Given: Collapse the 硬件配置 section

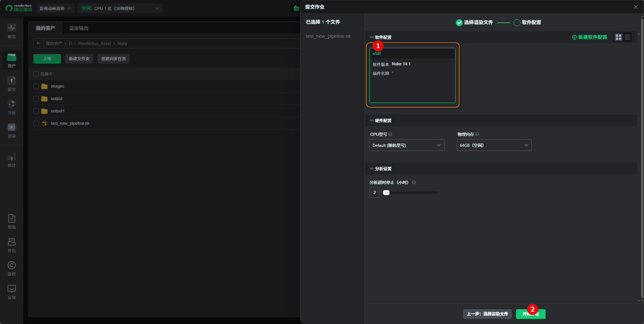Looking at the screenshot, I should coord(372,120).
